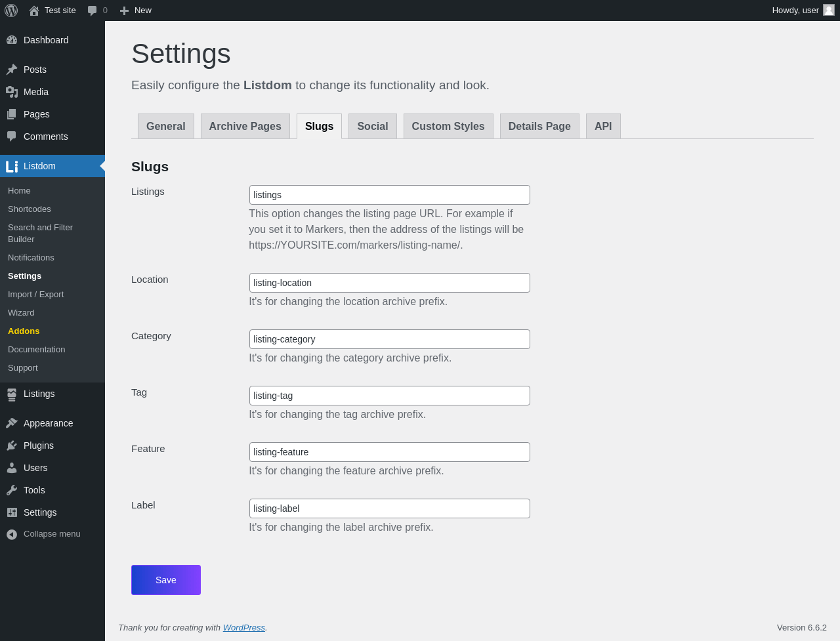Click the WordPress logo icon

pos(11,10)
